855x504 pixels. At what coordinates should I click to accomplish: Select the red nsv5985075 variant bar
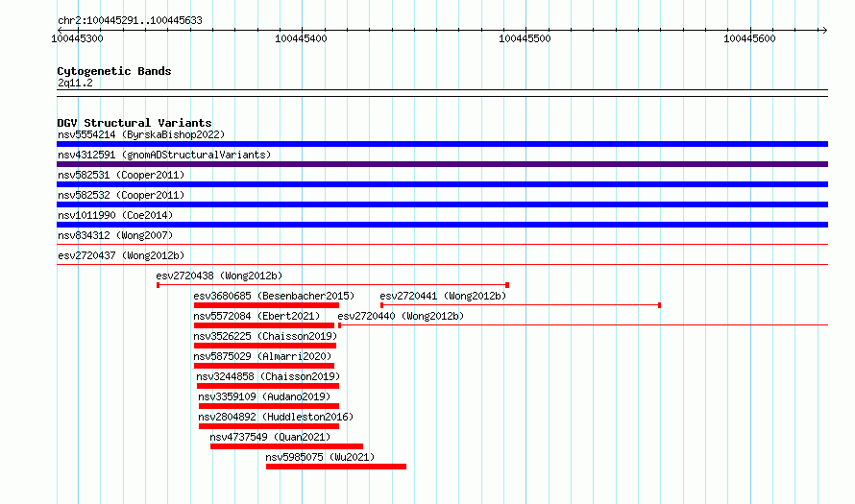click(x=336, y=467)
